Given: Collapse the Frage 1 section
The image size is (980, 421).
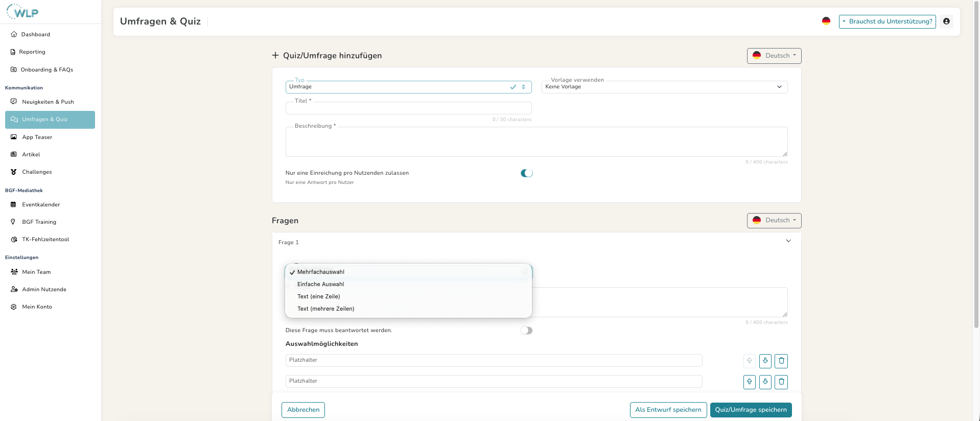Looking at the screenshot, I should 788,241.
